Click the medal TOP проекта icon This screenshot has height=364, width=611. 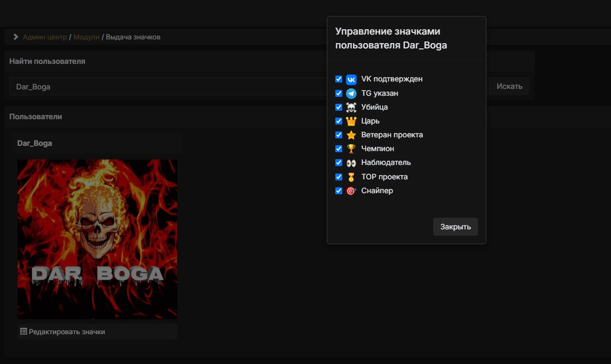(351, 177)
